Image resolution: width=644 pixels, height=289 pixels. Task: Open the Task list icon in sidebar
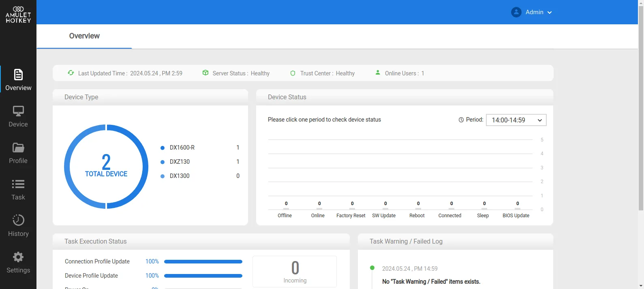(x=18, y=184)
